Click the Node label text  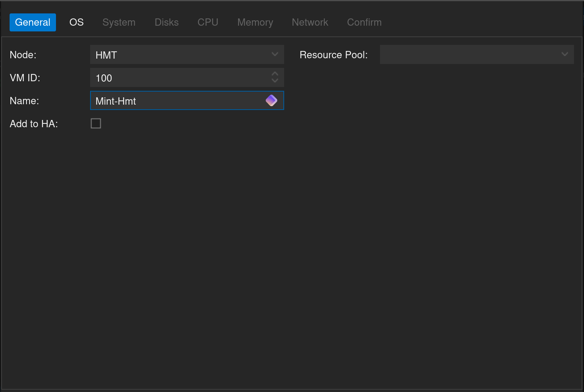click(x=23, y=55)
